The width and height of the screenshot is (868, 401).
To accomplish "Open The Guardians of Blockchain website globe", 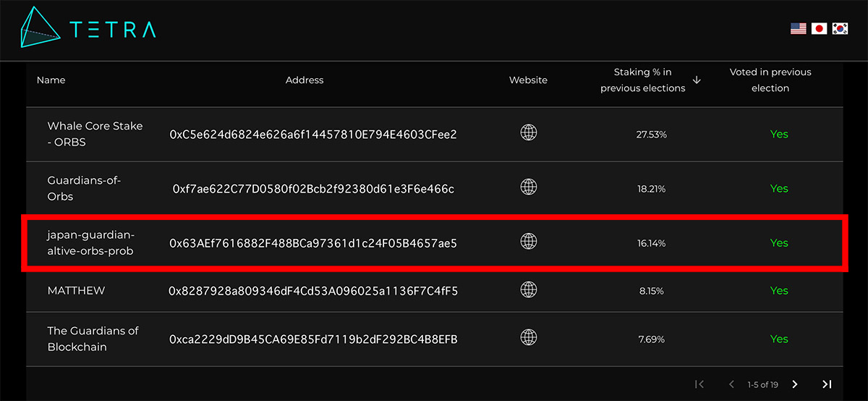I will coord(529,338).
